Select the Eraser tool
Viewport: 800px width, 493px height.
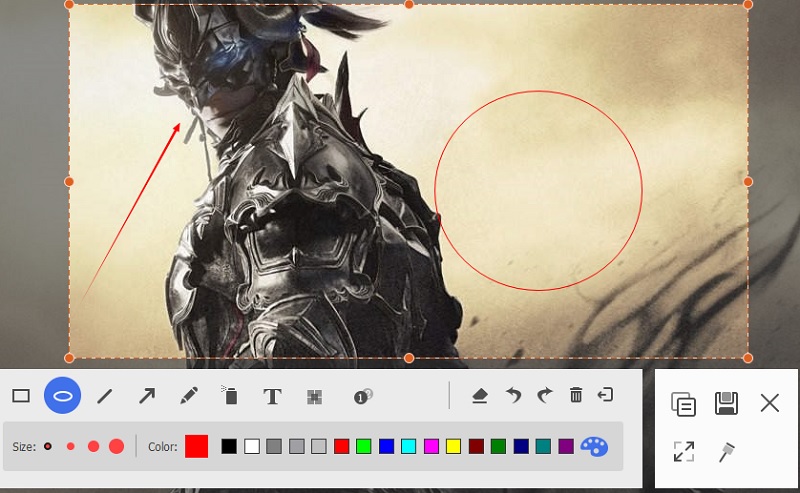point(480,396)
